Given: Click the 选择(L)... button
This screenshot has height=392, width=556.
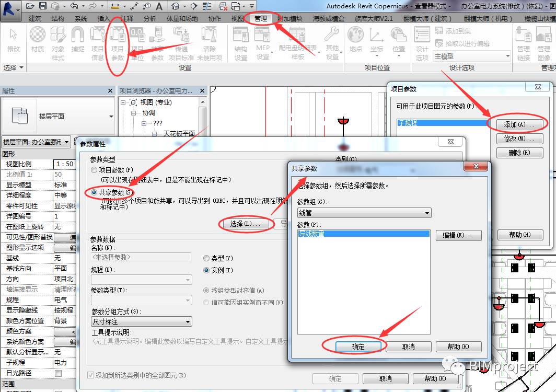Looking at the screenshot, I should pyautogui.click(x=246, y=224).
